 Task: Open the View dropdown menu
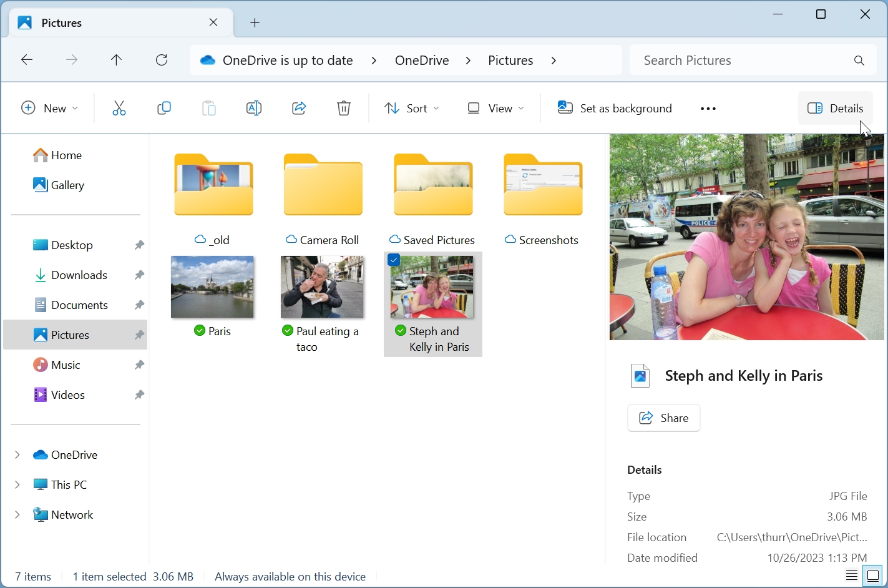[x=496, y=109]
